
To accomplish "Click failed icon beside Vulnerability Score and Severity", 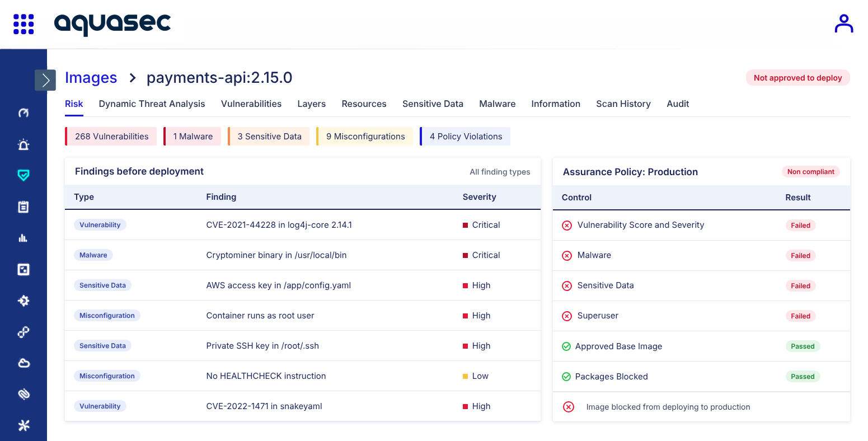I will 567,225.
